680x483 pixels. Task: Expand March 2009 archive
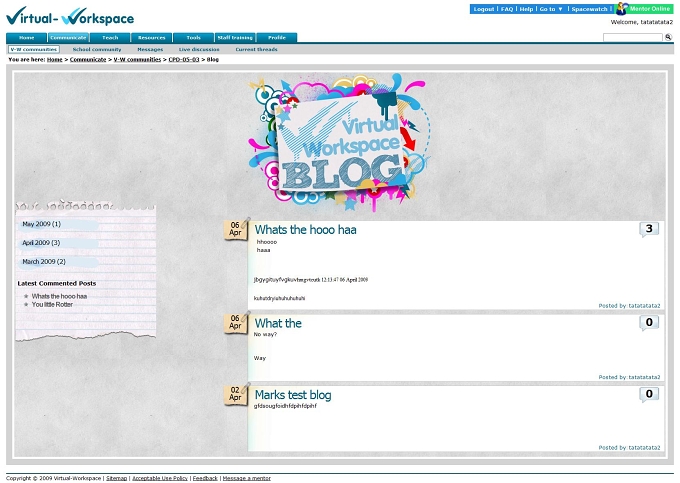[44, 262]
